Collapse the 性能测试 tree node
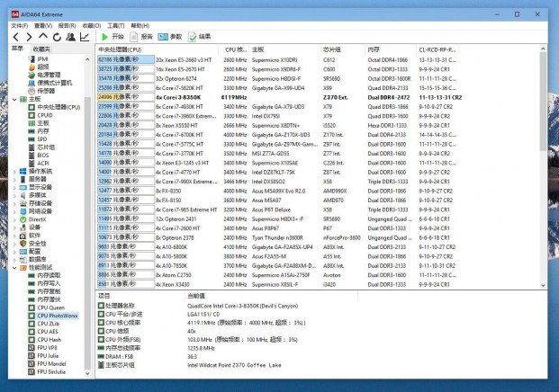Image resolution: width=559 pixels, height=392 pixels. pyautogui.click(x=14, y=268)
